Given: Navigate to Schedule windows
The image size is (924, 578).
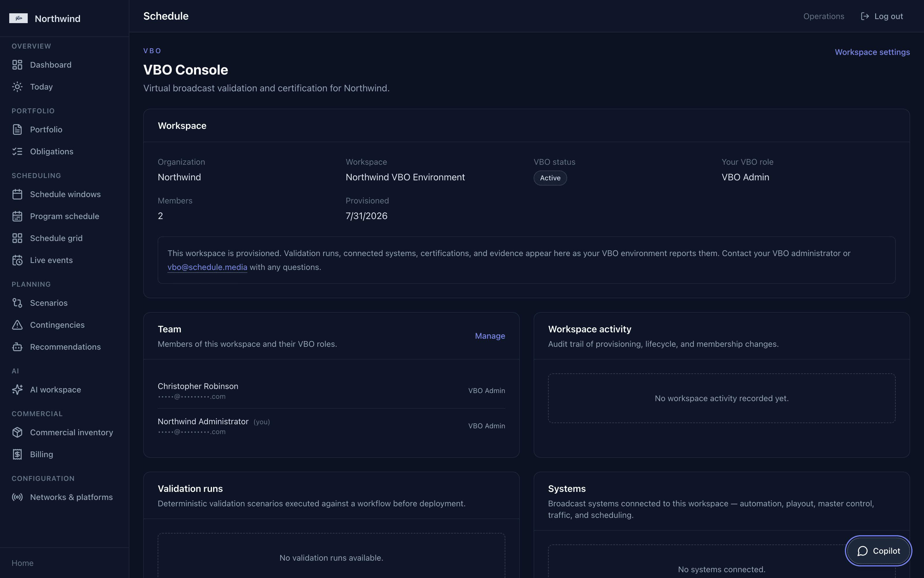Looking at the screenshot, I should 64,194.
